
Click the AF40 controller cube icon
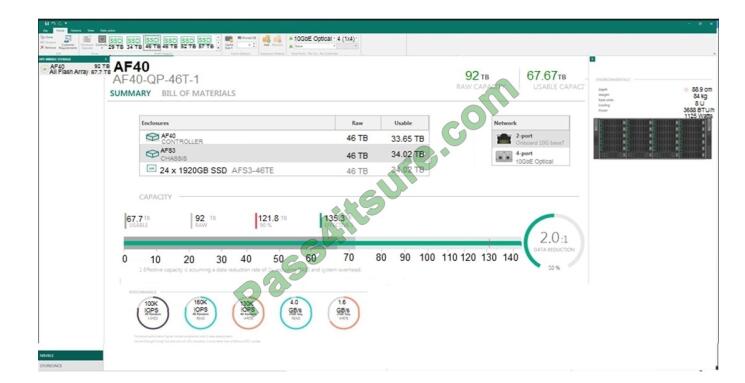[x=152, y=137]
